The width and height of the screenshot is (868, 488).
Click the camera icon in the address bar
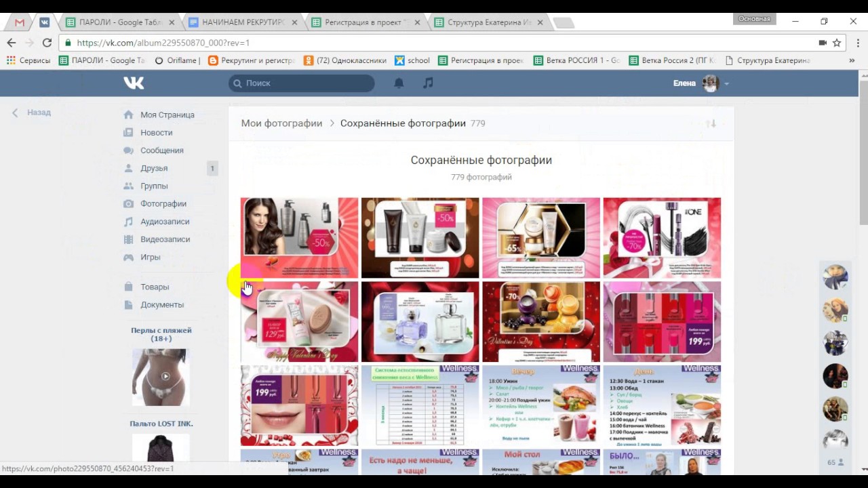click(x=822, y=43)
